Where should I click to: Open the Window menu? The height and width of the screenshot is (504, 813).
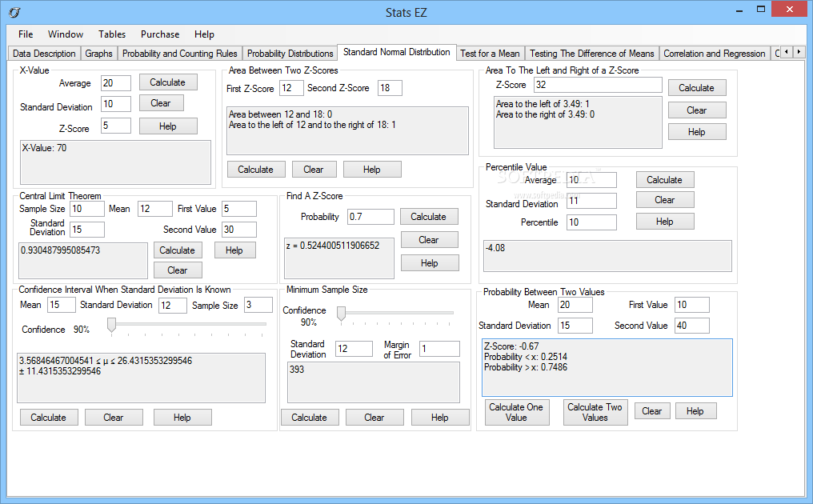click(66, 34)
